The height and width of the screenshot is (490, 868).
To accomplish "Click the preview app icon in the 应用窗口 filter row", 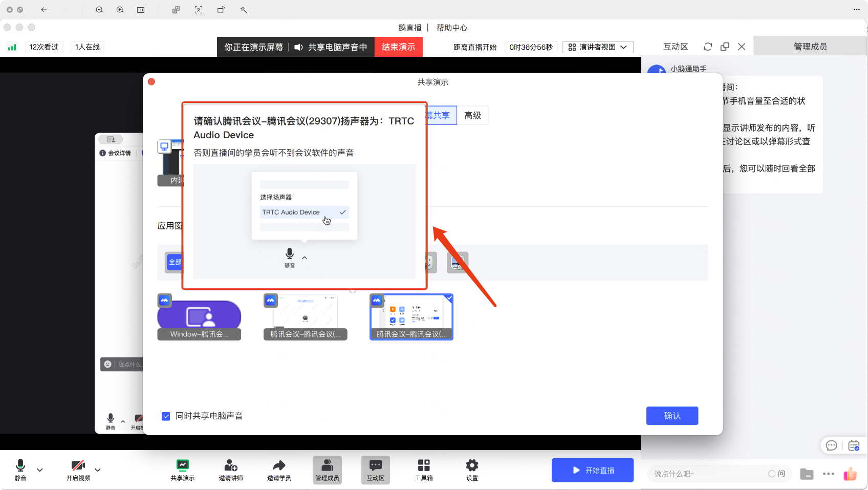I will [458, 262].
